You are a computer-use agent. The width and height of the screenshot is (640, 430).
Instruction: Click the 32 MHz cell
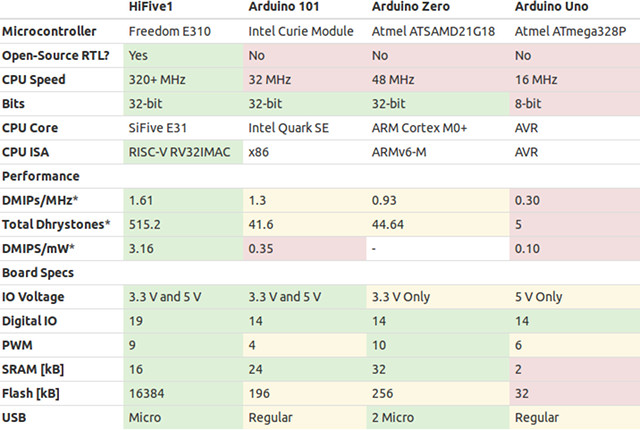305,80
